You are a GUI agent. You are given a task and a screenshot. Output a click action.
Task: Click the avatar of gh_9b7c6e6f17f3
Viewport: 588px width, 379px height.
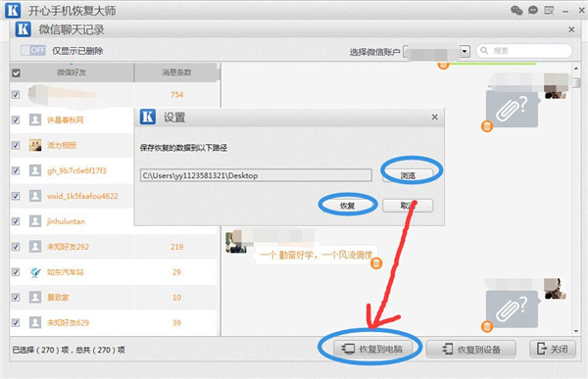pos(35,170)
